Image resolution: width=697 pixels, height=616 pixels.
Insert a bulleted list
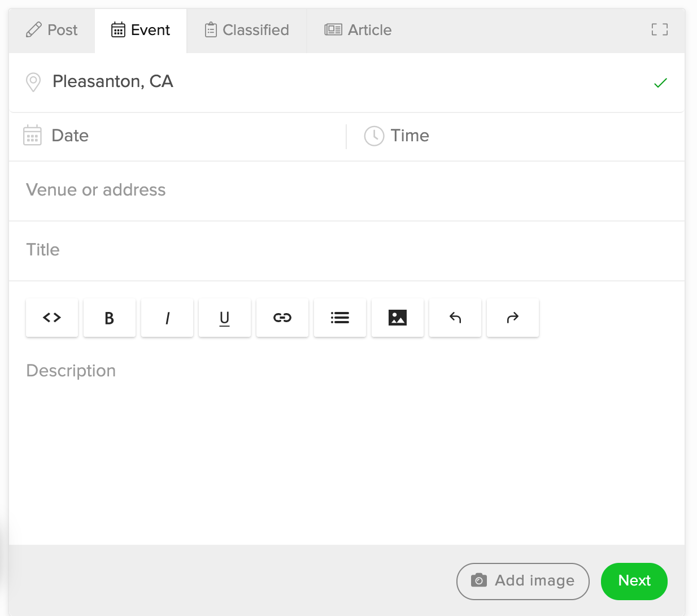pos(340,318)
